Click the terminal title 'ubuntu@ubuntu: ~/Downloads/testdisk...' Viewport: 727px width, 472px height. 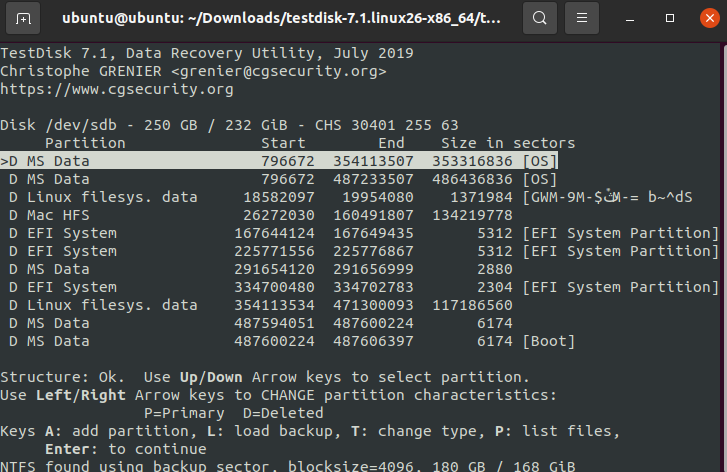point(281,18)
